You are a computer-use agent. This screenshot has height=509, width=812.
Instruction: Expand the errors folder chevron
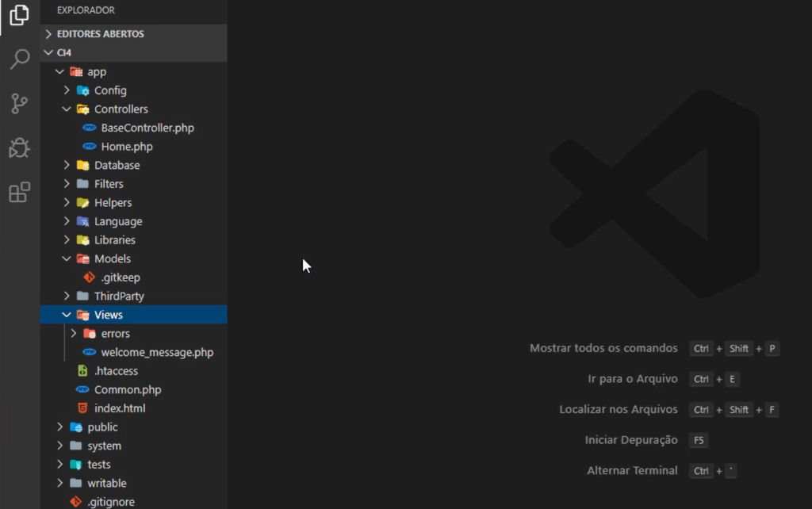74,334
